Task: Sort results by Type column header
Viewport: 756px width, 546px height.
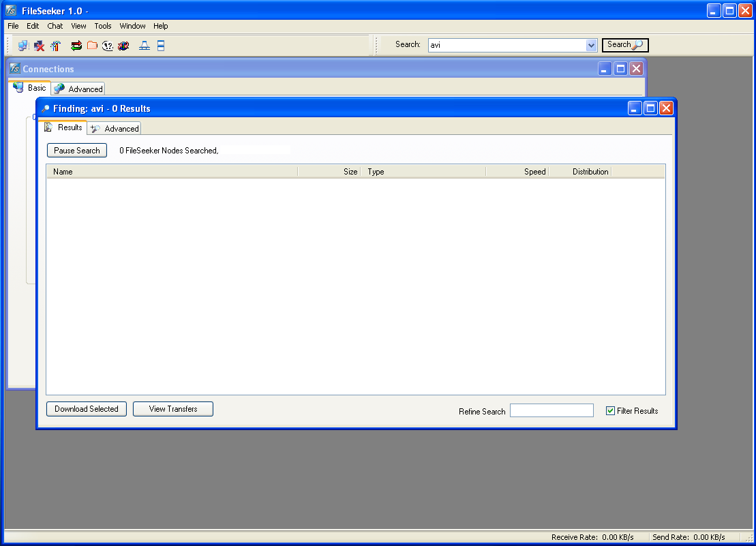Action: (x=423, y=172)
